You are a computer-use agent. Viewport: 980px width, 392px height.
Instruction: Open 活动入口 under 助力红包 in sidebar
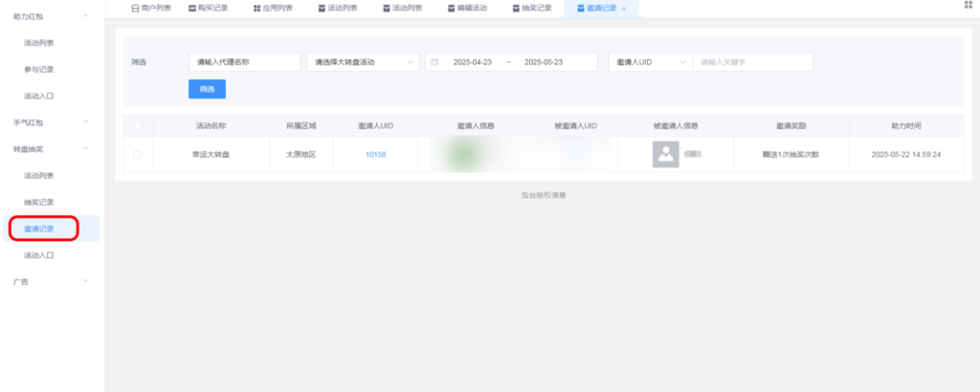point(38,97)
